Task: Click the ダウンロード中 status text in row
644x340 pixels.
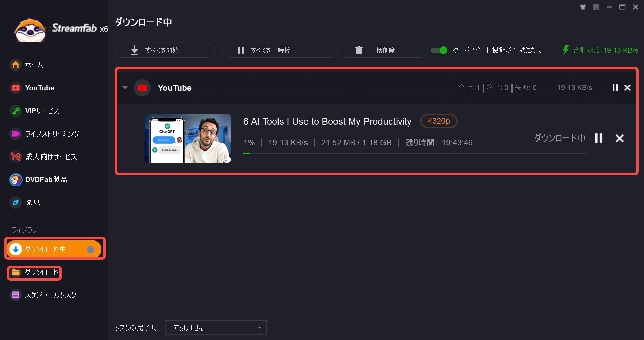Action: tap(560, 138)
